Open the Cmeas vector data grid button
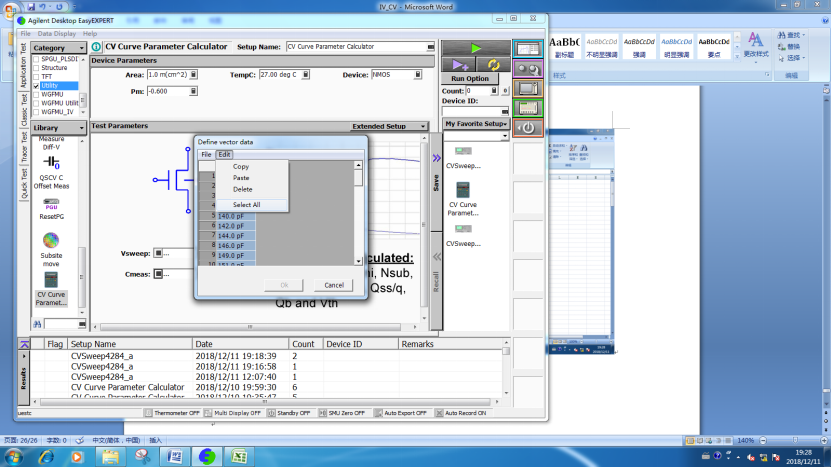This screenshot has height=468, width=831. (158, 274)
